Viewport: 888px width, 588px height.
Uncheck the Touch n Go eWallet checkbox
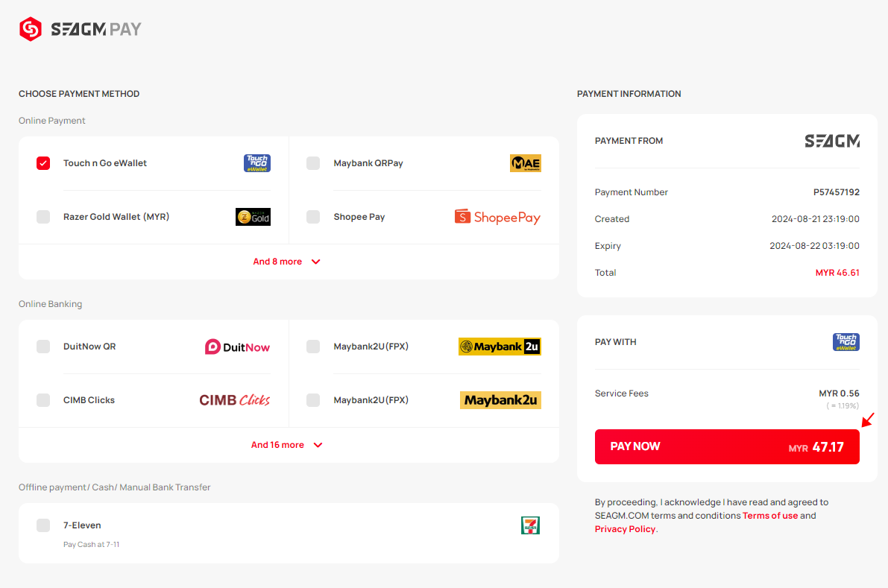pyautogui.click(x=43, y=163)
